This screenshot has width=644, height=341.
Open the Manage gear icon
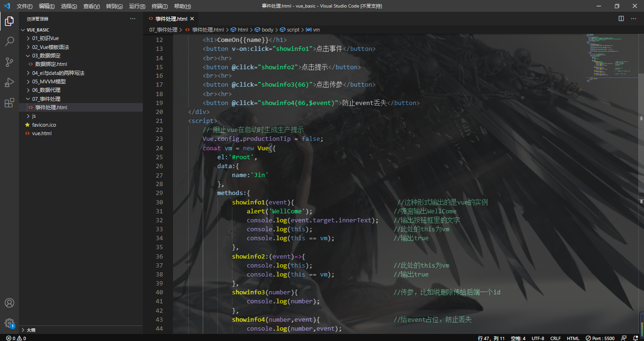click(9, 323)
